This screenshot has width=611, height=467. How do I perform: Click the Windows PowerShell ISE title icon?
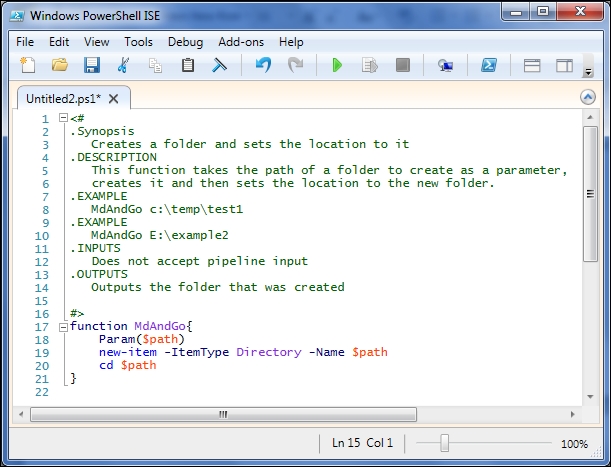point(17,16)
